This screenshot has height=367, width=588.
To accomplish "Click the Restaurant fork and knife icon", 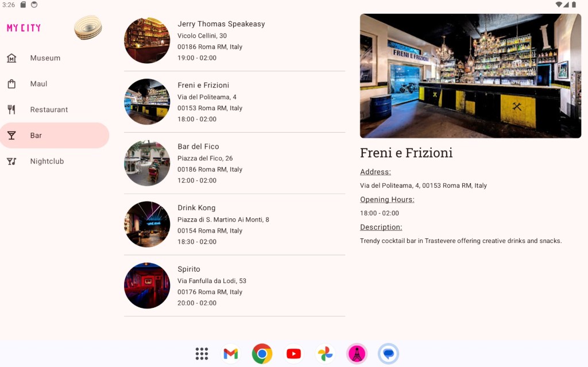I will point(11,110).
